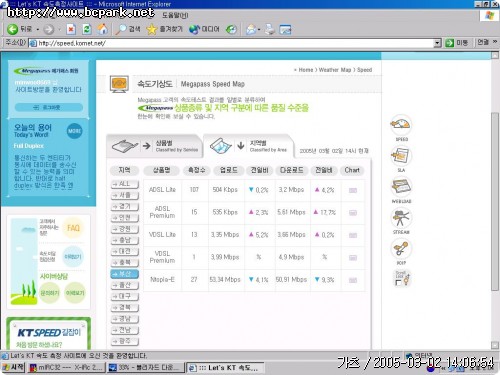The width and height of the screenshot is (500, 375).
Task: Click the IE Back arrow button
Action: (13, 29)
